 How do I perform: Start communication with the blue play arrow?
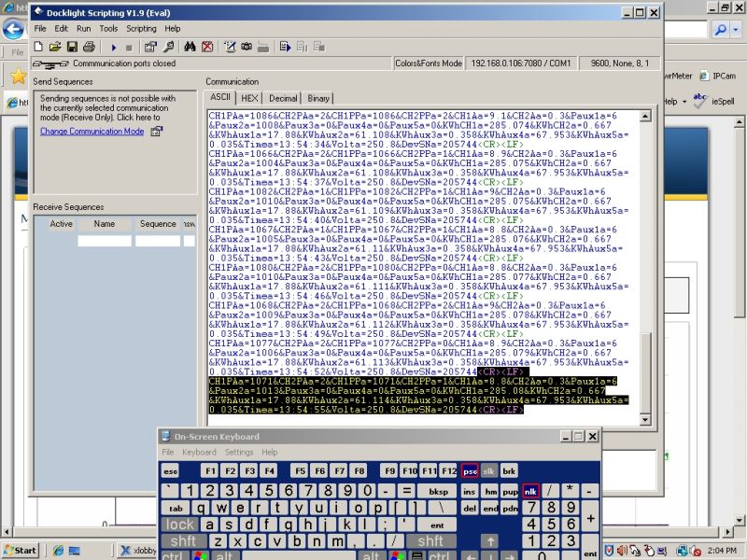click(113, 48)
